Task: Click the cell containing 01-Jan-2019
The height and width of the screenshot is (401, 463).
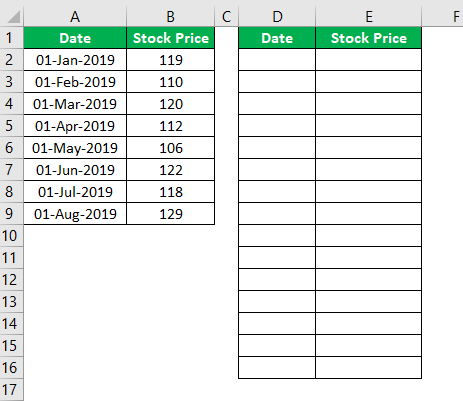Action: [x=75, y=60]
